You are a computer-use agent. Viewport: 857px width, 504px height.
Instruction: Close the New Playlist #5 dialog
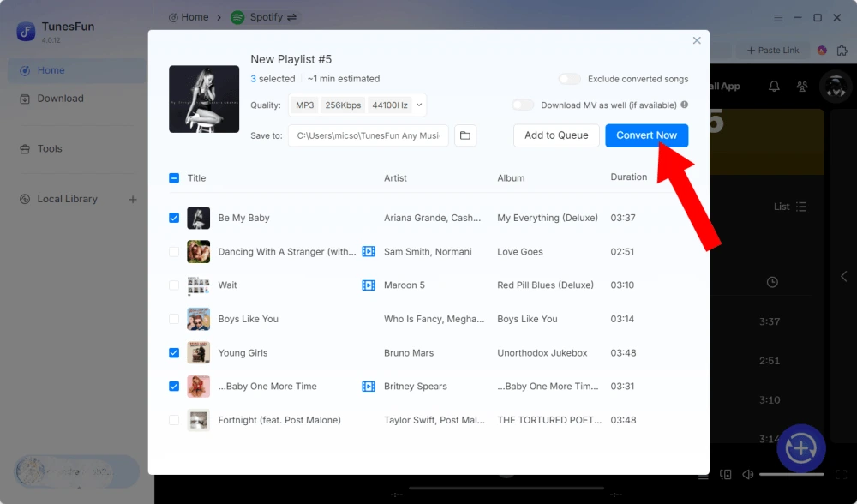696,40
